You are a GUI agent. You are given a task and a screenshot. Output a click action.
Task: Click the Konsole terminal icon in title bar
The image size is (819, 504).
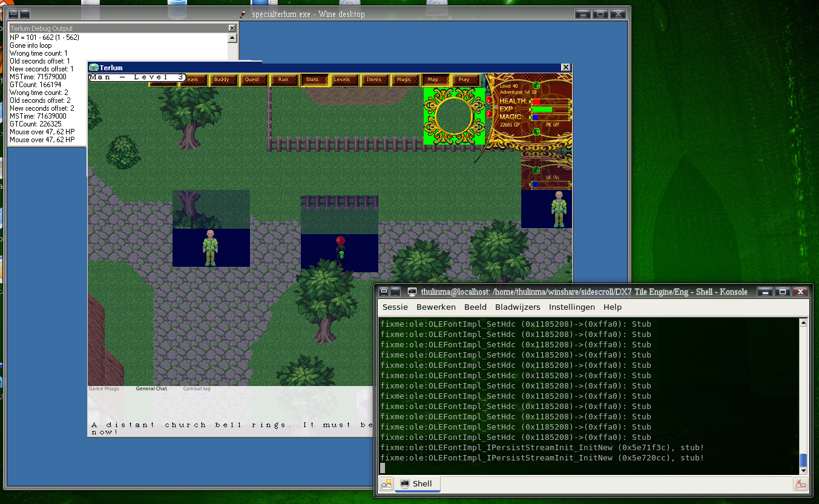(412, 292)
